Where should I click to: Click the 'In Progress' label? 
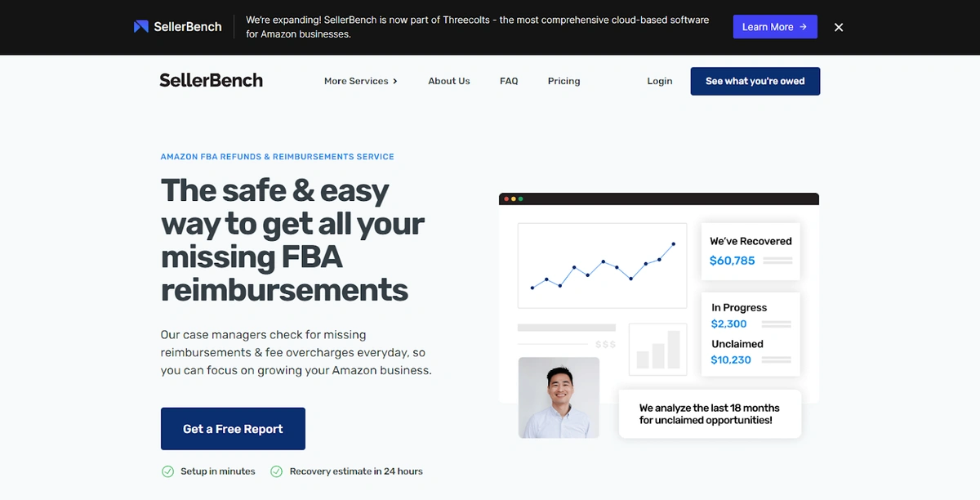[739, 307]
